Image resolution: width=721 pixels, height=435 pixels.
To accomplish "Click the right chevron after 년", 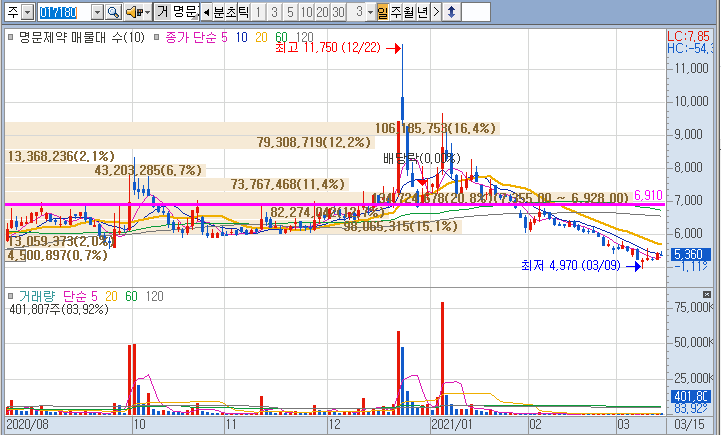I will [x=436, y=12].
